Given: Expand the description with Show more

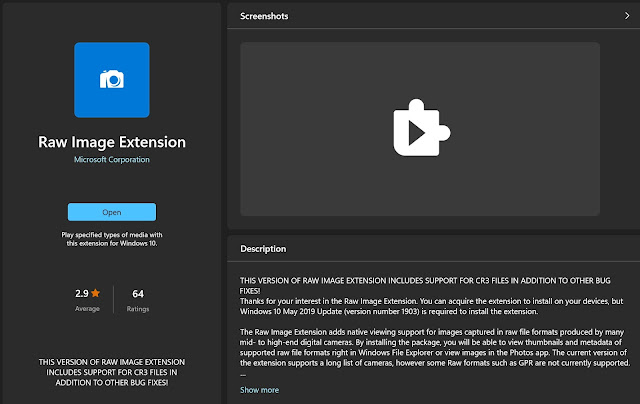Looking at the screenshot, I should pos(260,390).
